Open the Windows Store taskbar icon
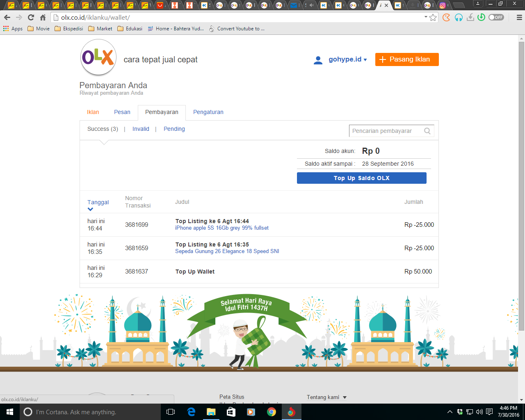The height and width of the screenshot is (420, 525). (231, 412)
